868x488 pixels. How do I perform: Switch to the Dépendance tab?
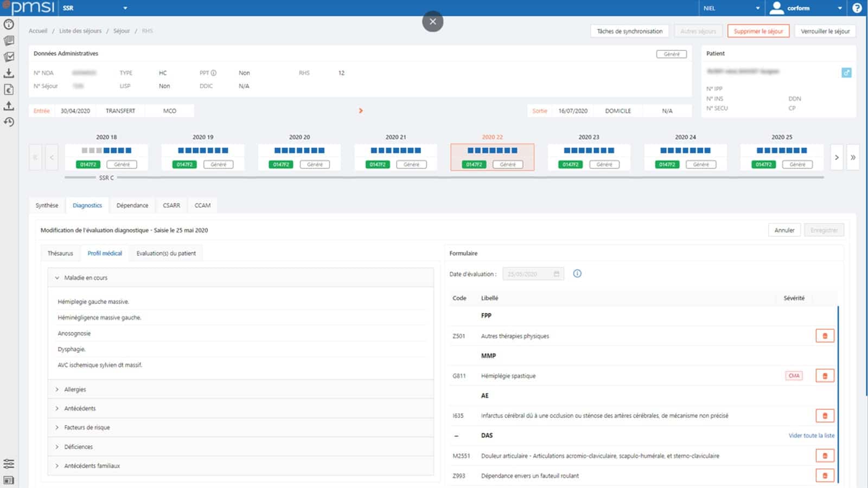[x=132, y=206]
